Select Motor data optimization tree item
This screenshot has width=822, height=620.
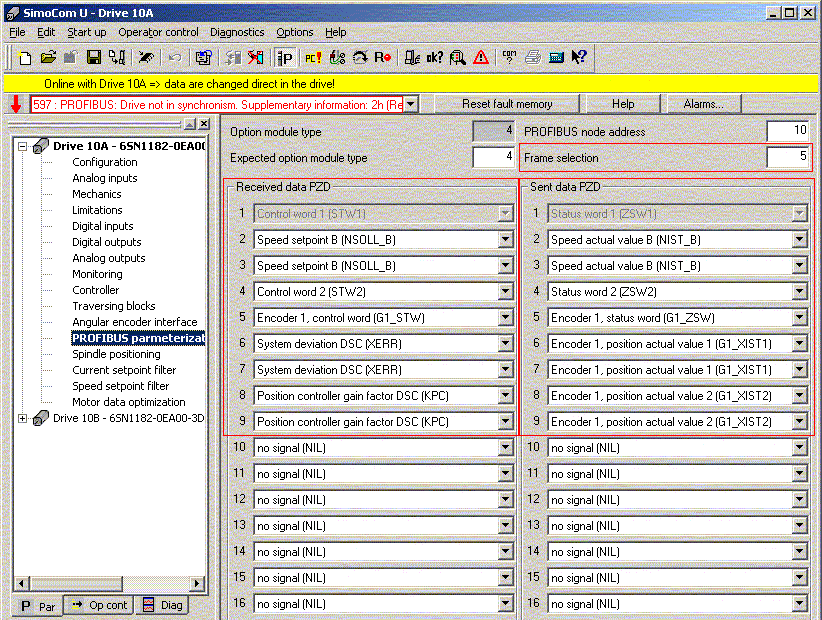click(x=129, y=403)
